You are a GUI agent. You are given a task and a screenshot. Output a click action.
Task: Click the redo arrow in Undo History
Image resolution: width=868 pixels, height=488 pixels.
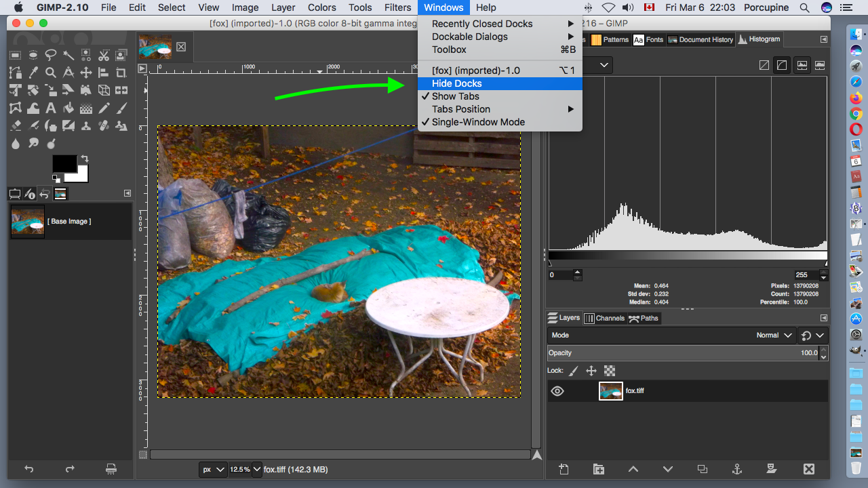[x=70, y=469]
